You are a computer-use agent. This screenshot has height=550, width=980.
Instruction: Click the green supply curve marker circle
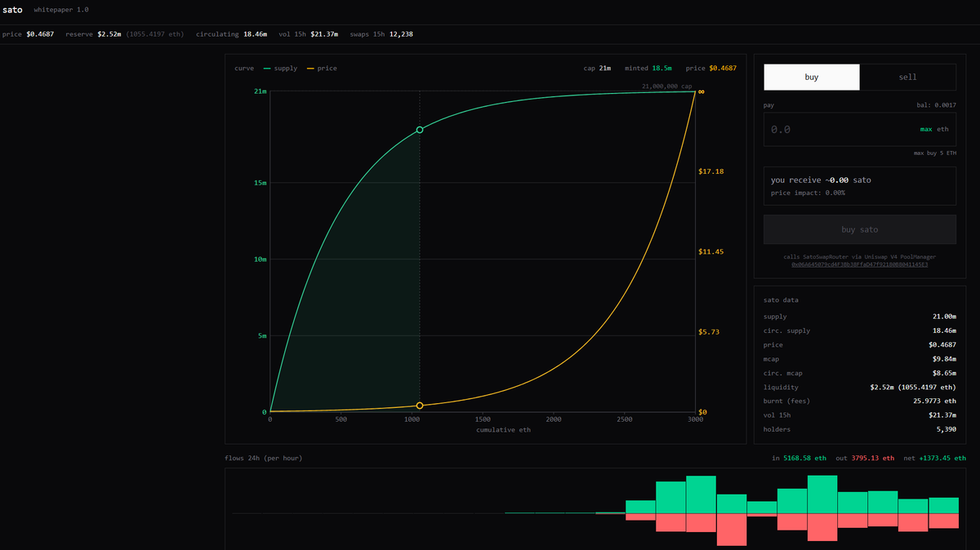(x=420, y=130)
